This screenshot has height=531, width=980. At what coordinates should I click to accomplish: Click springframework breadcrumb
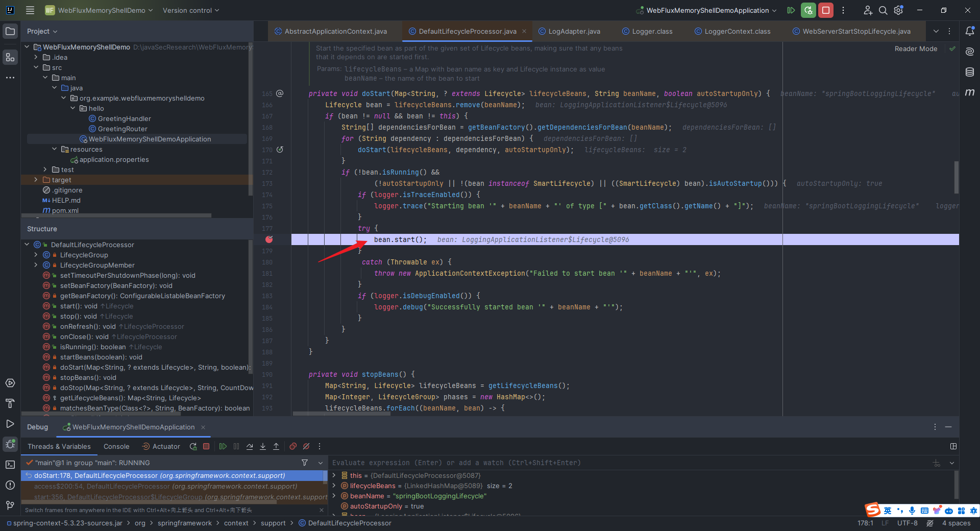coord(184,523)
